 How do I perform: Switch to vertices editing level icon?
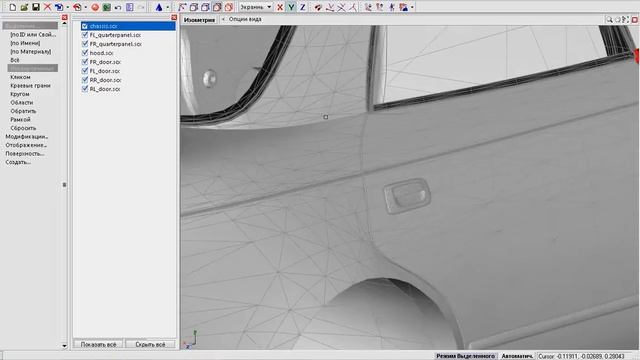pos(182,7)
